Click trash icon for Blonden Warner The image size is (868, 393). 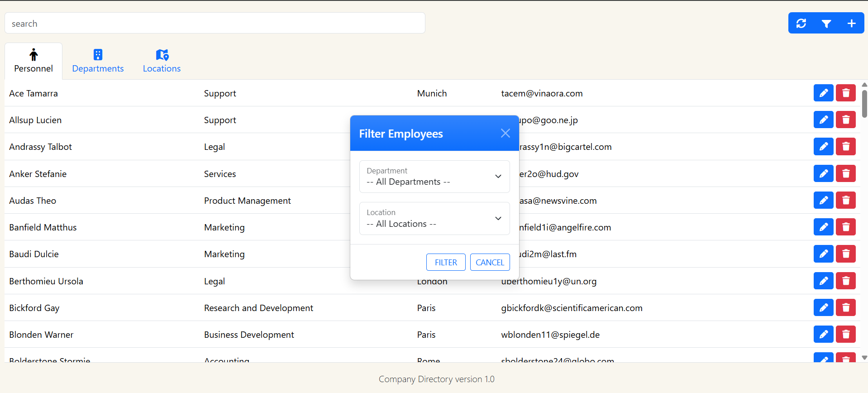(845, 335)
